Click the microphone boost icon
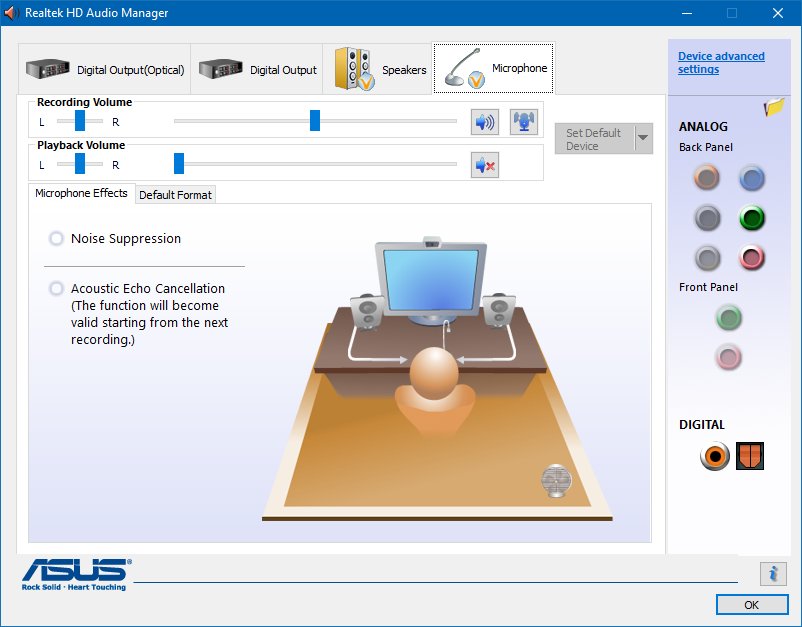 [x=523, y=121]
